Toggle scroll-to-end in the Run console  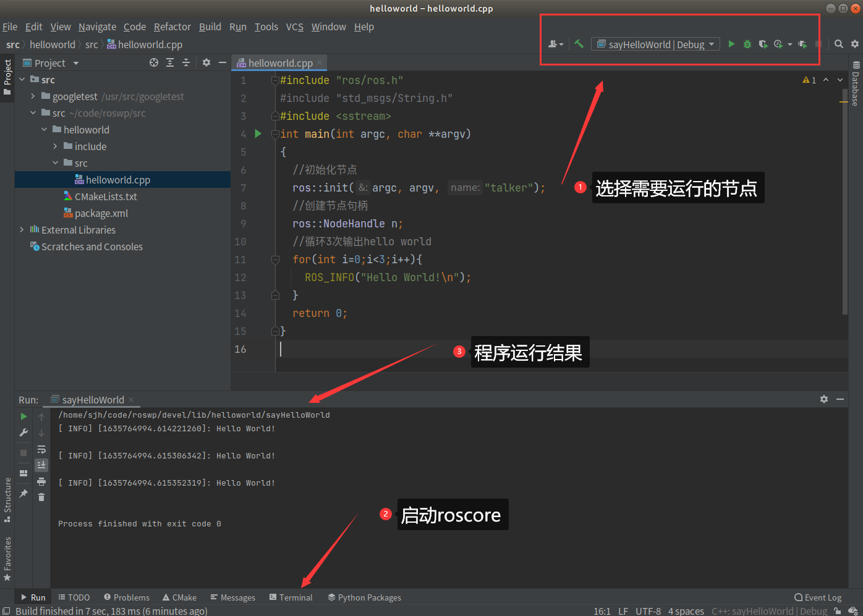point(41,465)
